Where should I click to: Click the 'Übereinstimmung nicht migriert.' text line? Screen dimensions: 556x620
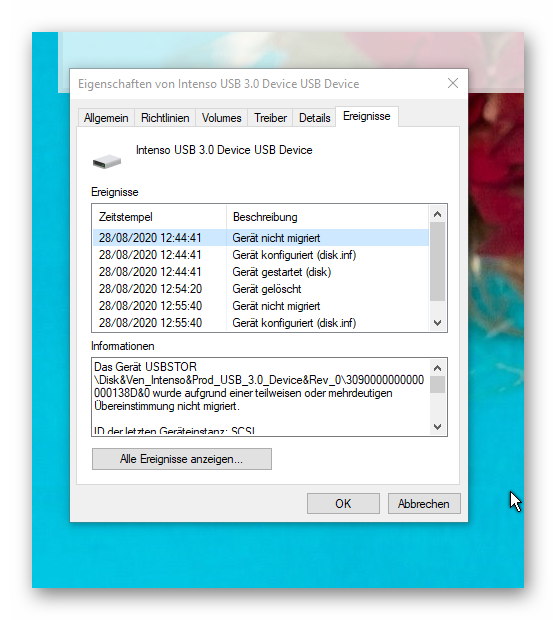point(167,406)
